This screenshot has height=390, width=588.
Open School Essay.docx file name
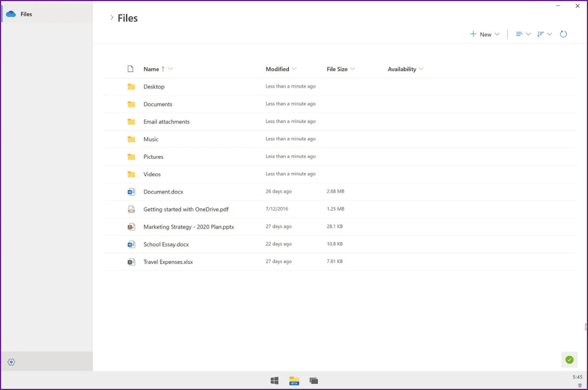click(166, 245)
